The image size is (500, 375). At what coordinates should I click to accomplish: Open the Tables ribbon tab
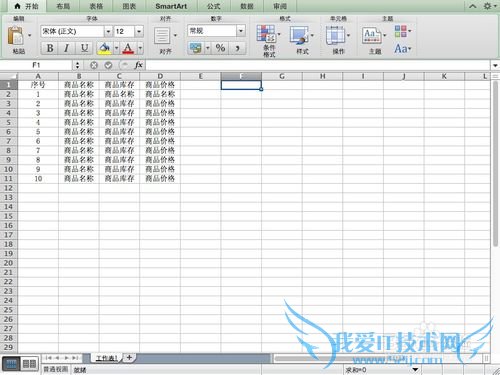pyautogui.click(x=96, y=6)
